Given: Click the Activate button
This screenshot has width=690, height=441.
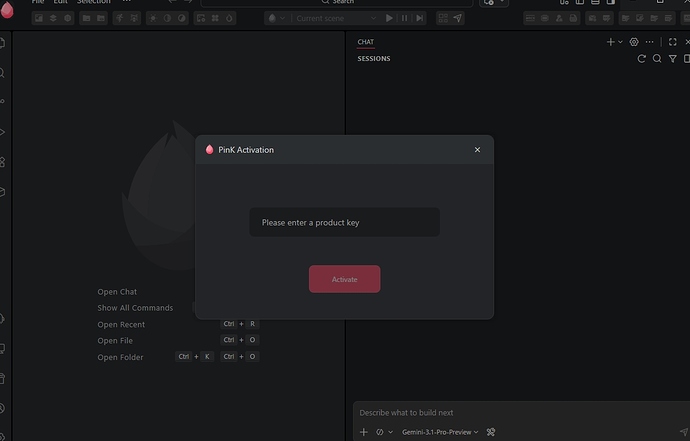Looking at the screenshot, I should (x=345, y=279).
